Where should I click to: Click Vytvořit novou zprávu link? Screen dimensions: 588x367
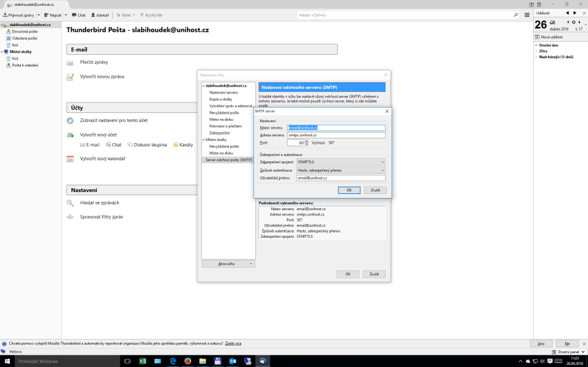click(102, 76)
